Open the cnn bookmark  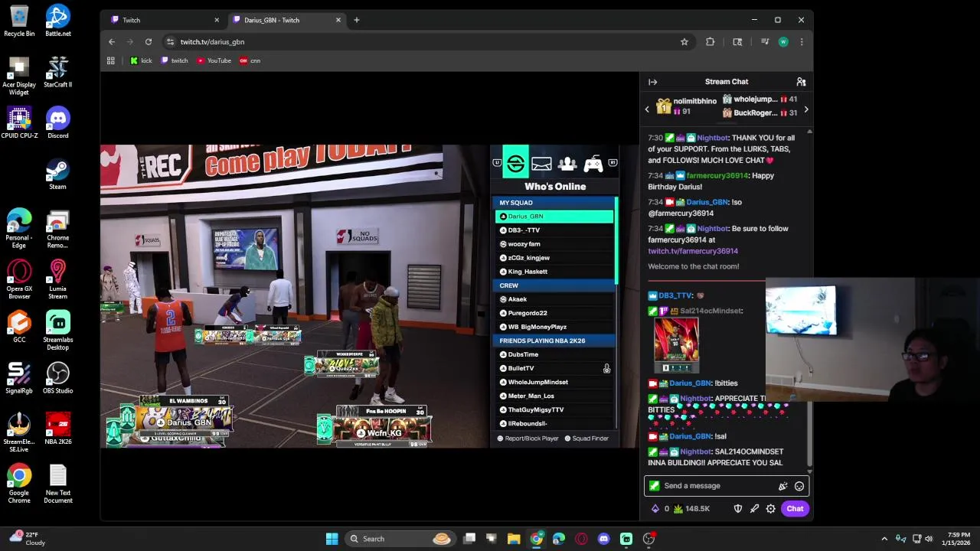click(250, 60)
